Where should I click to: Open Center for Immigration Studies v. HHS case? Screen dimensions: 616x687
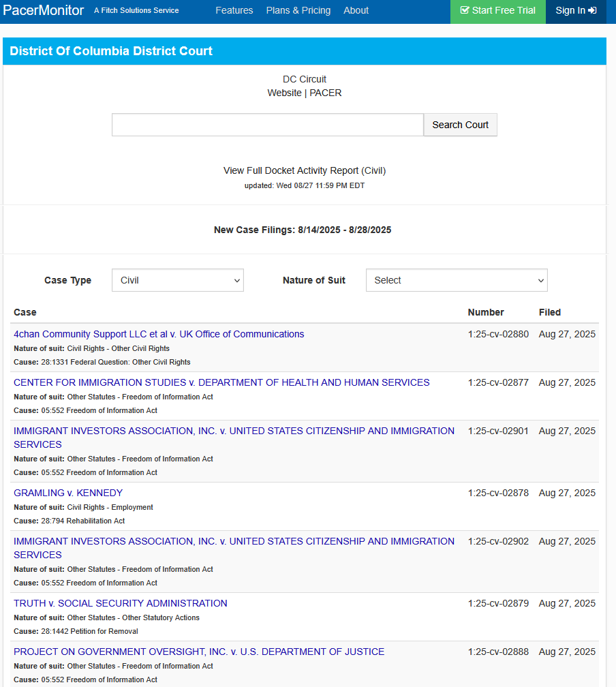point(221,382)
